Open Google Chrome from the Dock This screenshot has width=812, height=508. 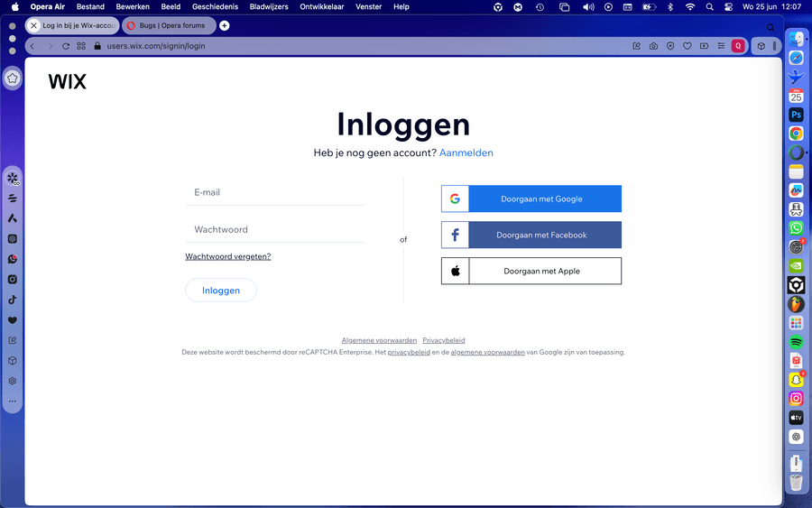tap(796, 134)
